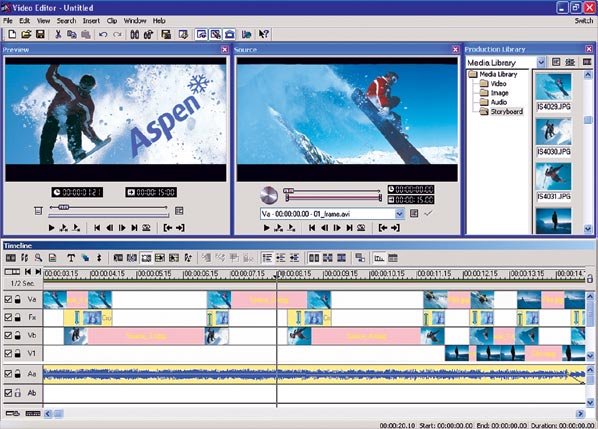
Task: Click the Redo arrow icon
Action: 117,34
